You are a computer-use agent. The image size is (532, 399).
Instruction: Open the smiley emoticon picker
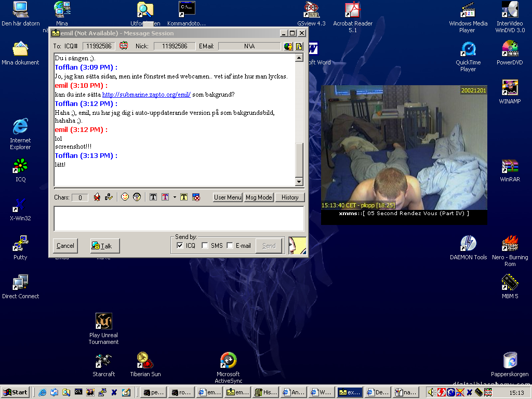tap(125, 197)
